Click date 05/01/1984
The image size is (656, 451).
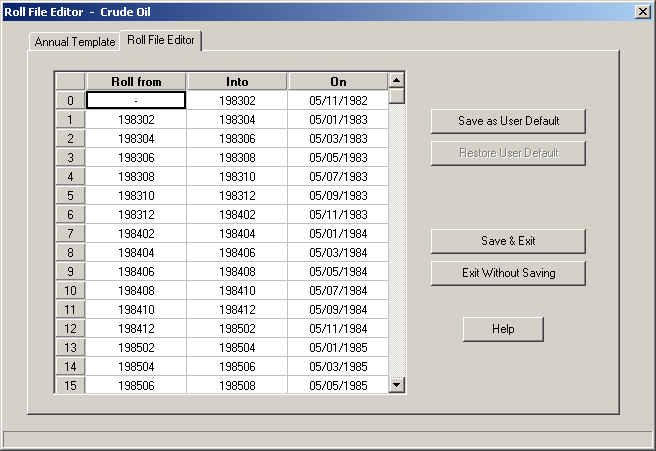[338, 233]
